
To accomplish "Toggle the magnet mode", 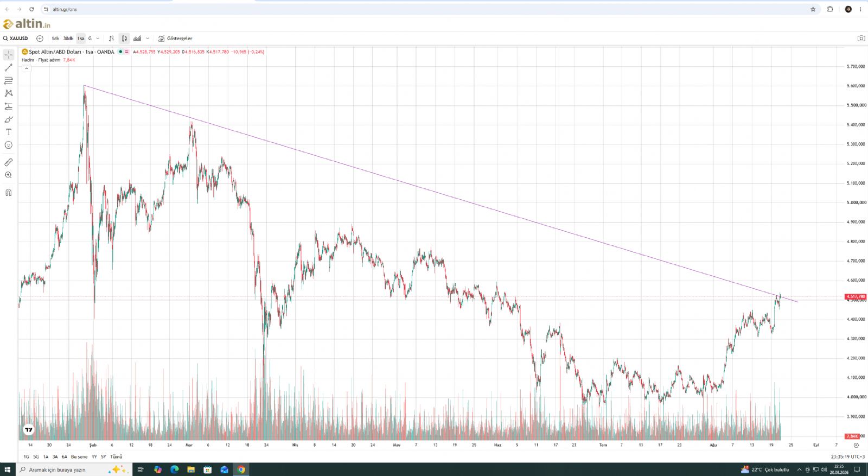I will (x=9, y=193).
